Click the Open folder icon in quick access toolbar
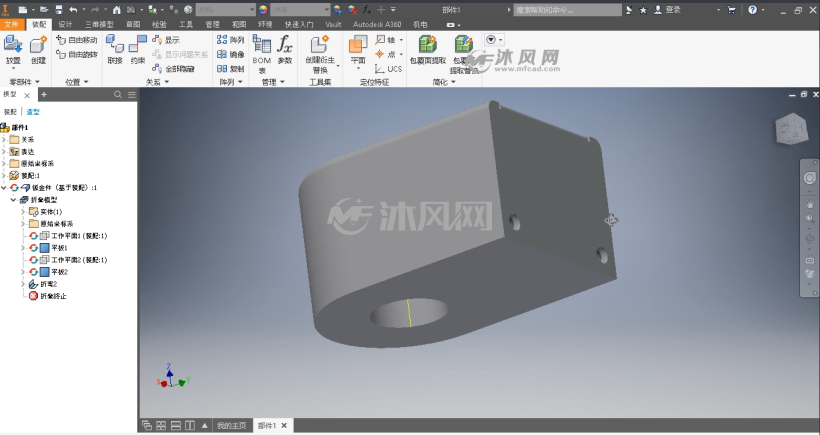 point(44,9)
